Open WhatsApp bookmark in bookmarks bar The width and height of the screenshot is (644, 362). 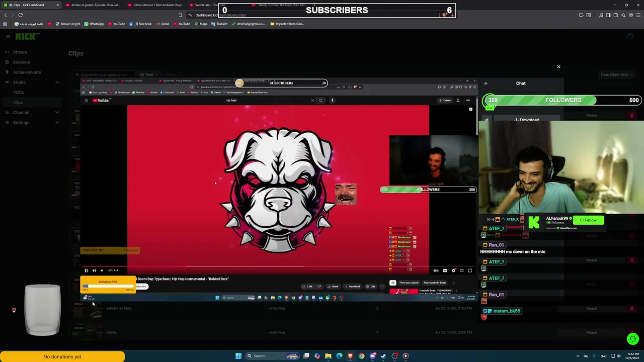pos(94,24)
